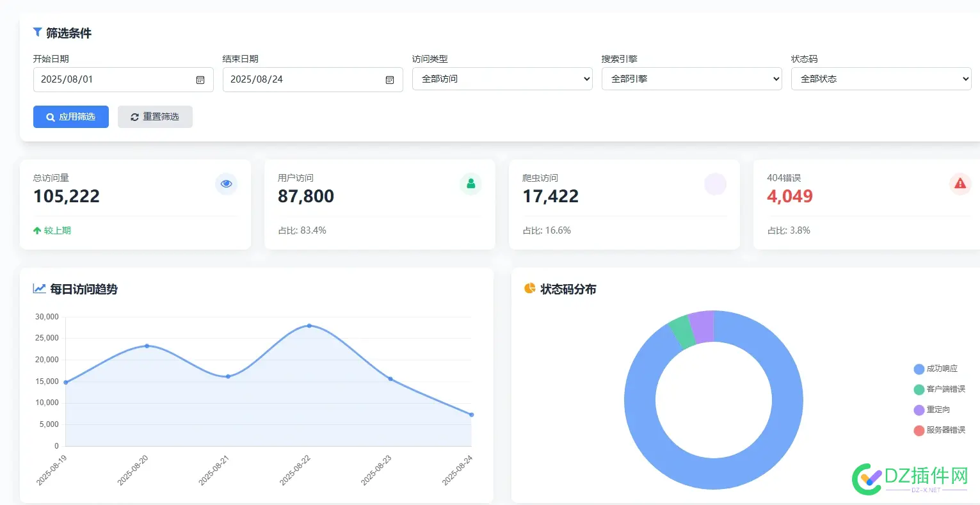Image resolution: width=980 pixels, height=505 pixels.
Task: Click the pie chart icon beside 状态码分布
Action: (x=529, y=289)
